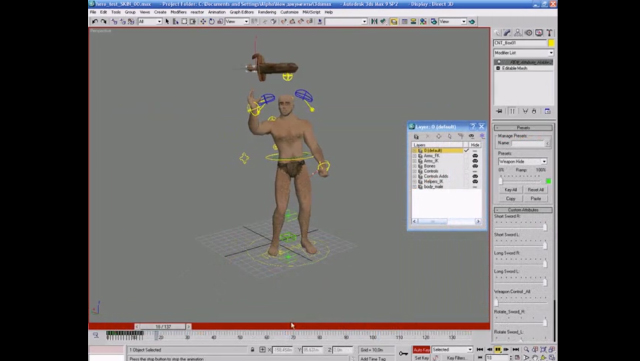Viewport: 640px width, 361px height.
Task: Click Create New Layer icon in Layer dialog
Action: tap(416, 136)
